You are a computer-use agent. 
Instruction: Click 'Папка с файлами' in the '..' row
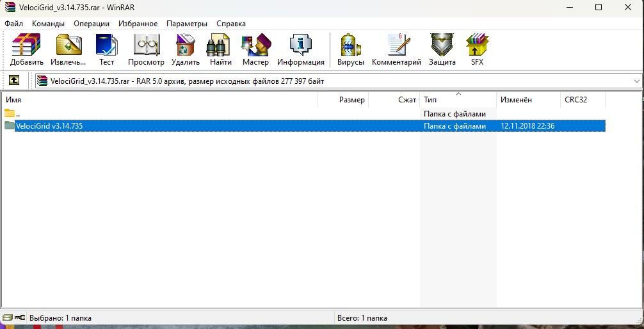(455, 114)
